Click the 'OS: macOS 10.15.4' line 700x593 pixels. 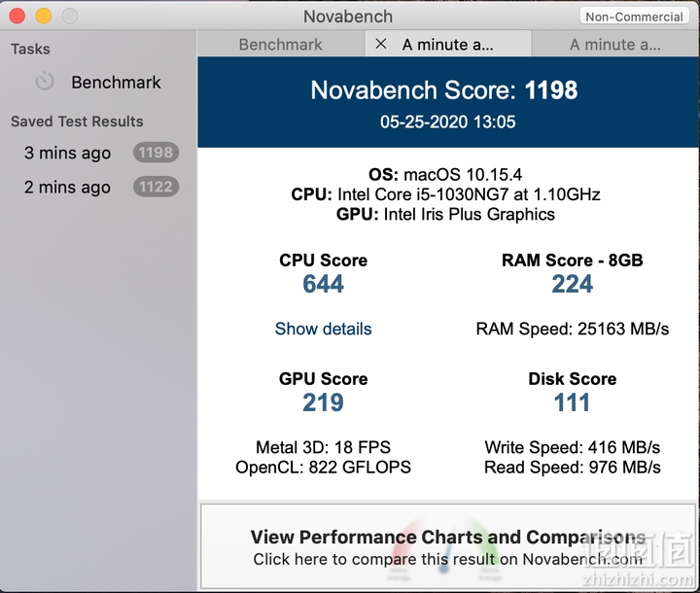pos(445,174)
